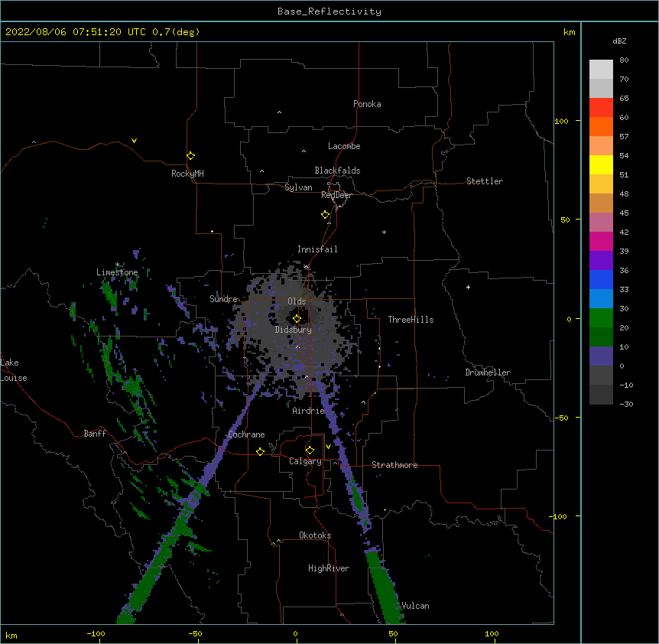Select the yellow diamond marker south of RedDeer
The image size is (659, 644).
[326, 215]
